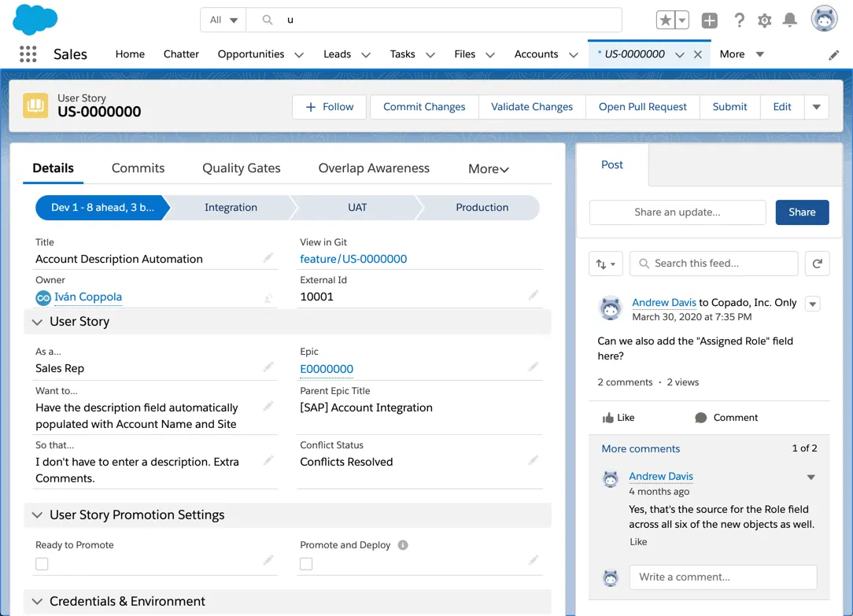
Task: Click Commit Changes button
Action: click(x=424, y=107)
